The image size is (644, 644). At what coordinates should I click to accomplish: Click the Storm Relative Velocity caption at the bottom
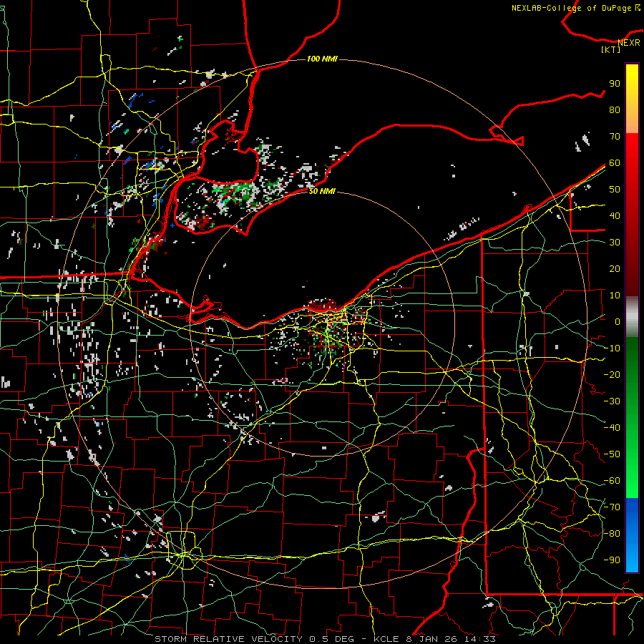(x=324, y=639)
